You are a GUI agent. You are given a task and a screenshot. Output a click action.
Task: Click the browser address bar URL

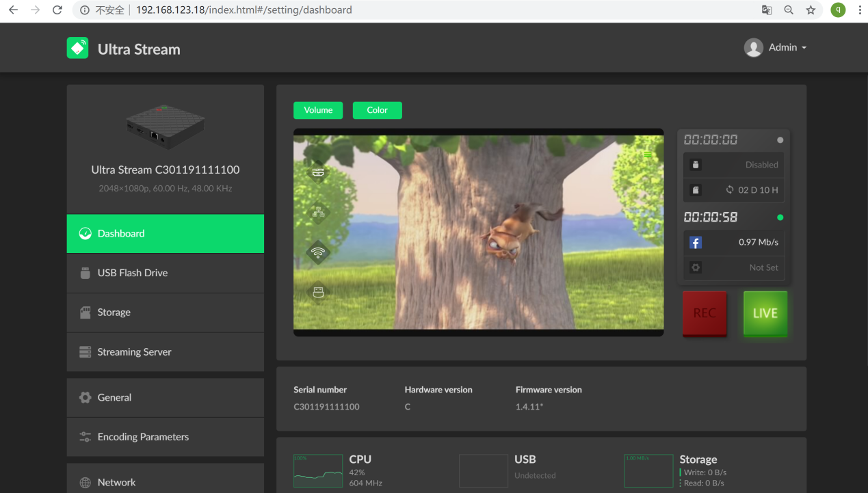point(244,10)
